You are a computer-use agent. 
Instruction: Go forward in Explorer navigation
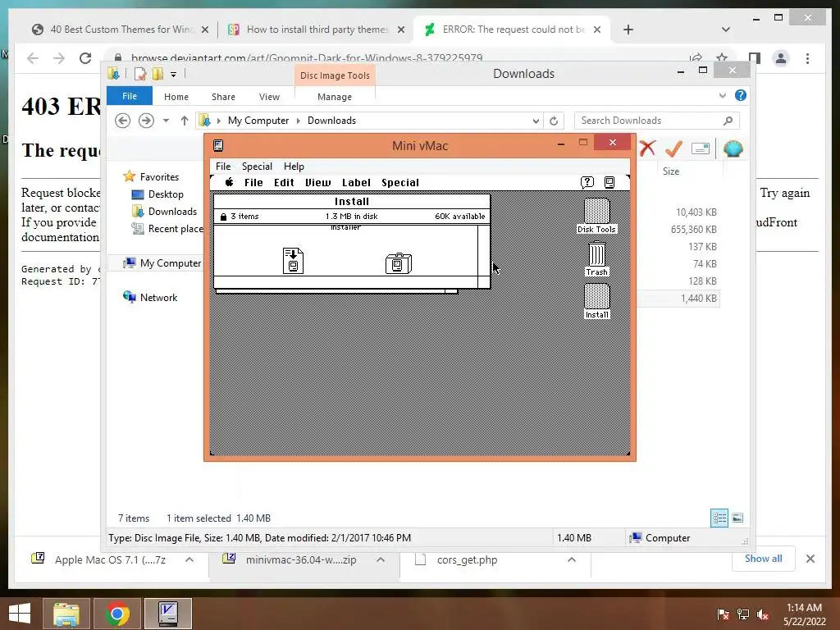[146, 121]
